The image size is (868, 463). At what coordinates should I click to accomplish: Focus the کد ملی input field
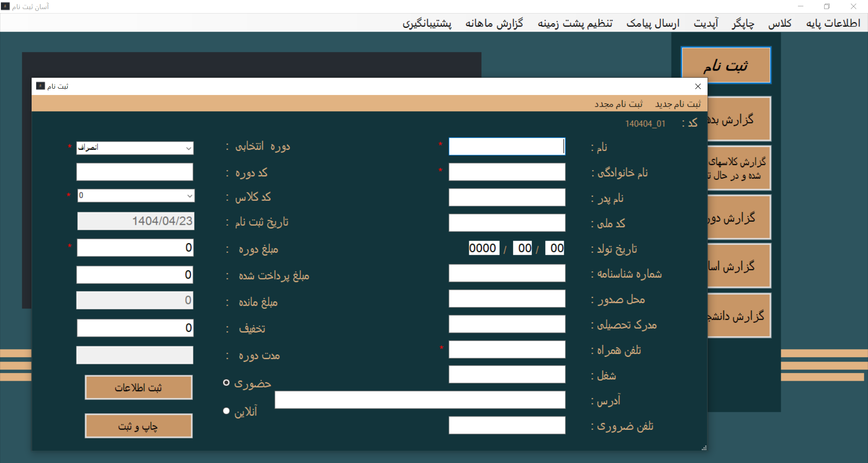507,222
